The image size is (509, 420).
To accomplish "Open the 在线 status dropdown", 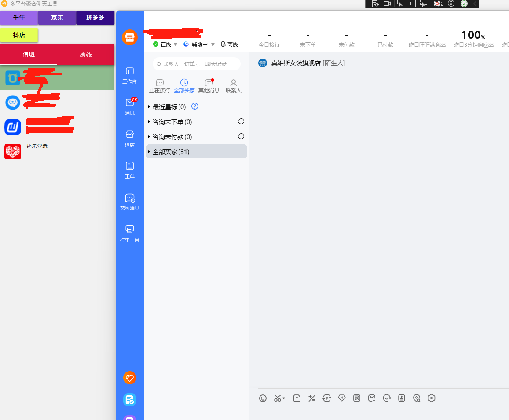I will coord(176,44).
